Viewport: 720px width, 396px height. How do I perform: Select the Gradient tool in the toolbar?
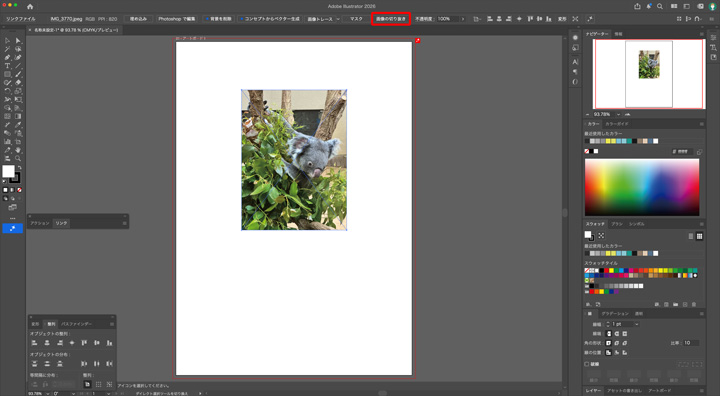click(x=18, y=116)
